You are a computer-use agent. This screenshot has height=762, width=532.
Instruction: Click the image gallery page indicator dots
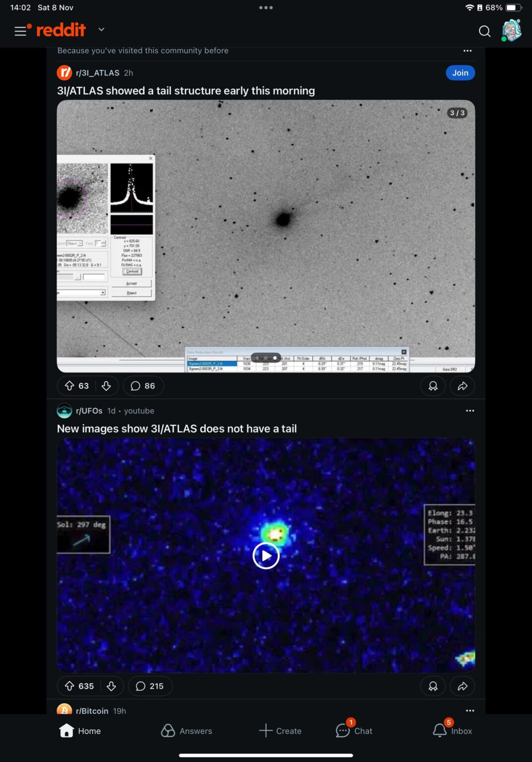266,358
